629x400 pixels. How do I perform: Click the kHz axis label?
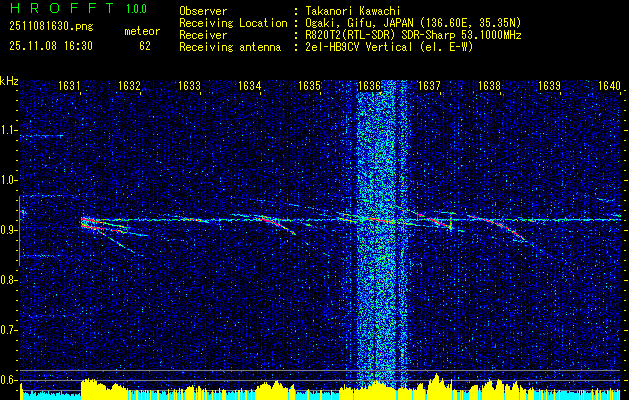(9, 81)
